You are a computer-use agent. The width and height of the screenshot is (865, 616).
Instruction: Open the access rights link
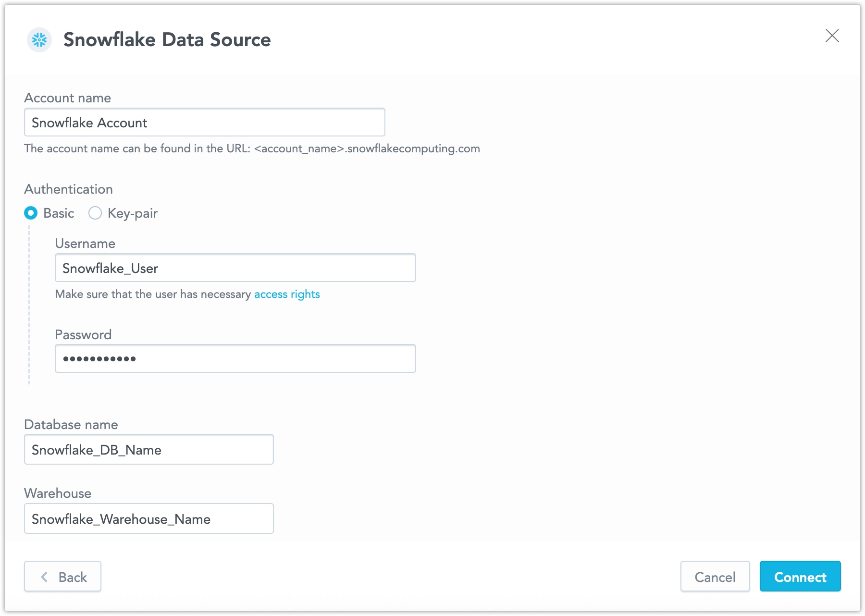287,294
